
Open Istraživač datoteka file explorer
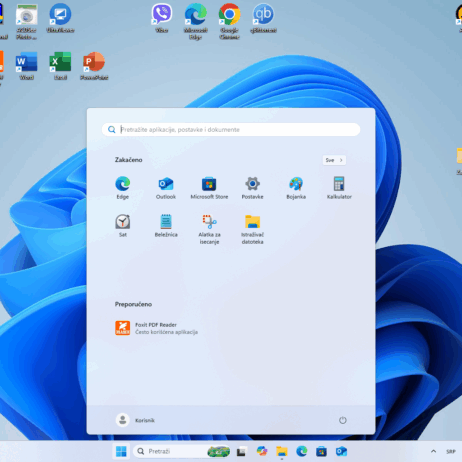[x=252, y=229]
